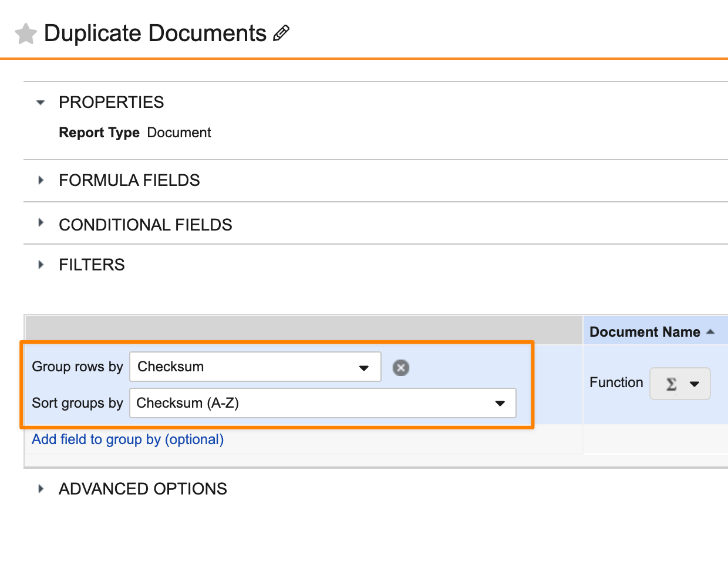Click the pencil icon to rename report

tap(281, 33)
